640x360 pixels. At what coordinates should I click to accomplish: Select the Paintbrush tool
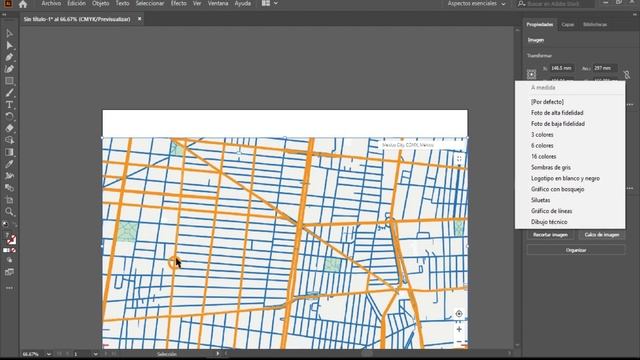(9, 93)
